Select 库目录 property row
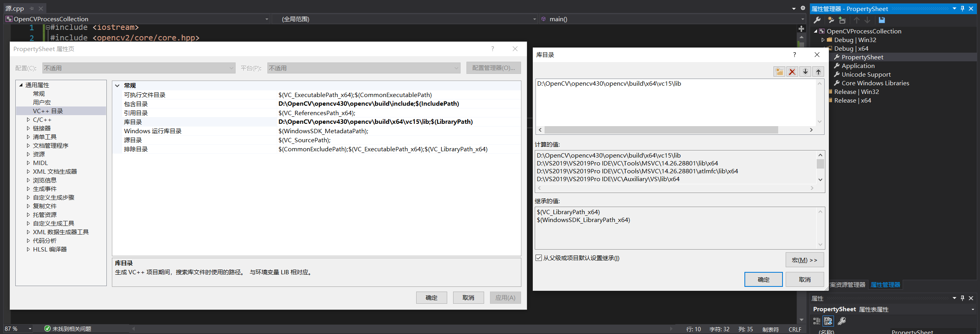The width and height of the screenshot is (980, 334). click(316, 122)
